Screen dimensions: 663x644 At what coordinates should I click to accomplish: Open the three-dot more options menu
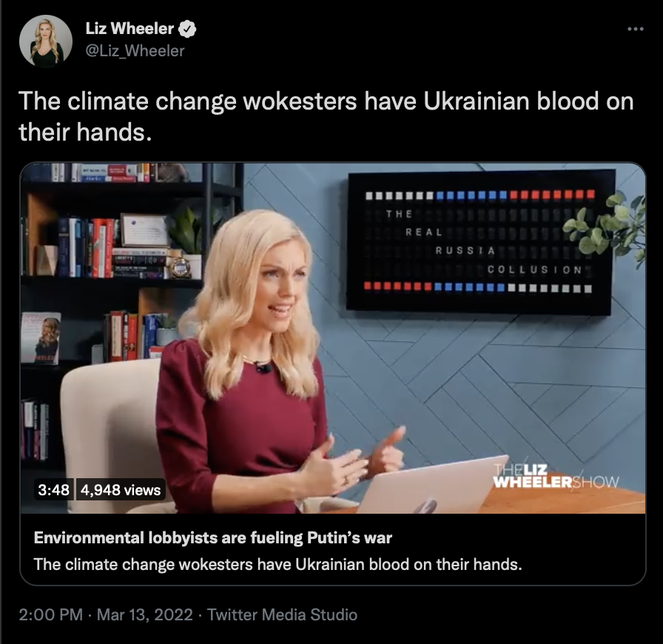tap(635, 29)
